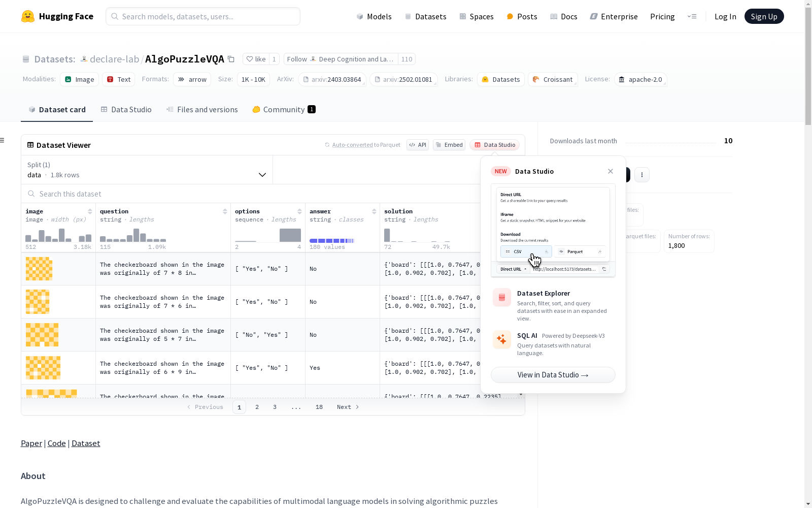Click the image width histogram bars
The image size is (812, 508).
(x=58, y=235)
